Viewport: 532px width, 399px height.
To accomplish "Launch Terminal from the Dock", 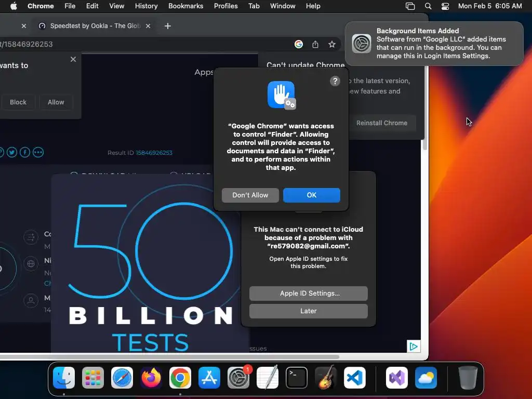I will pos(297,378).
